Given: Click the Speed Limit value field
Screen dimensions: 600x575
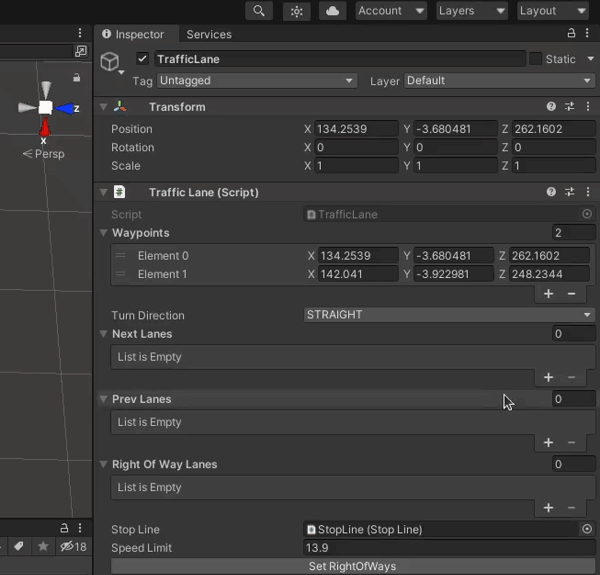Looking at the screenshot, I should [x=448, y=548].
